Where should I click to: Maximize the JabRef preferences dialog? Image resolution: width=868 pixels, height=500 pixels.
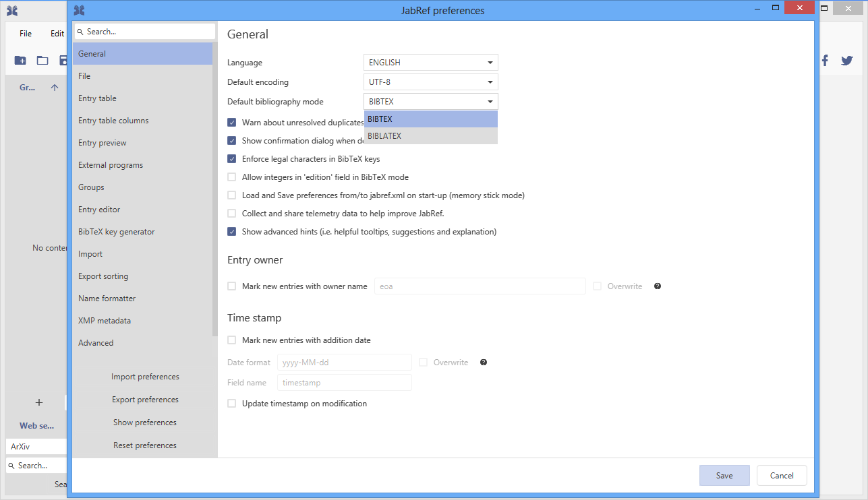pyautogui.click(x=775, y=8)
